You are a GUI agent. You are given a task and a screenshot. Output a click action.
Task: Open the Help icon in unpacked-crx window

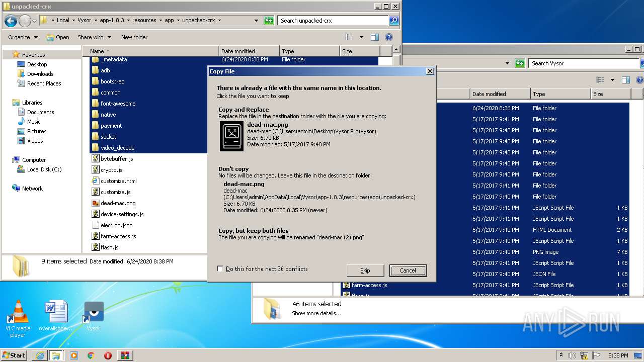point(388,37)
